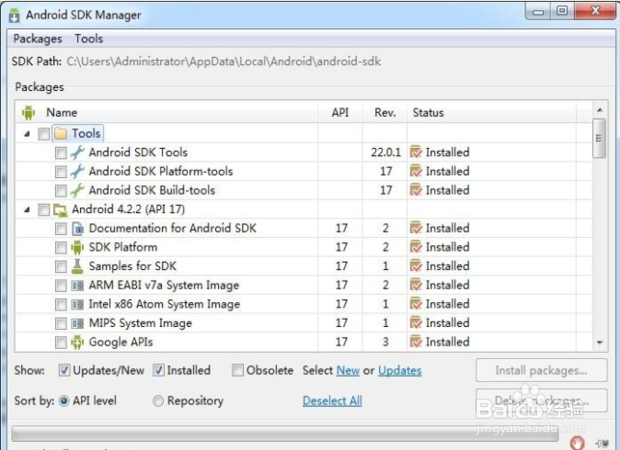Click the Tools folder icon

pyautogui.click(x=60, y=134)
